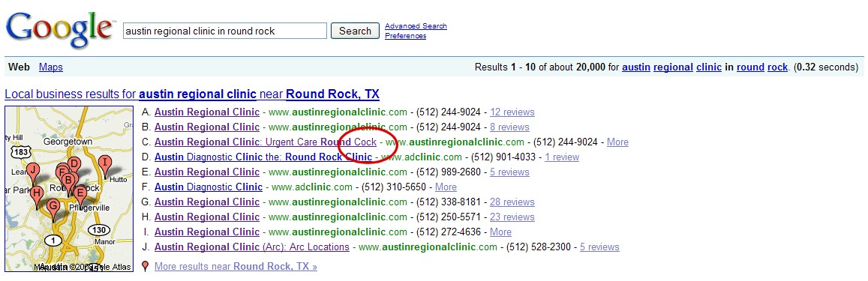
Task: Click More link on result I
Action: coord(500,232)
